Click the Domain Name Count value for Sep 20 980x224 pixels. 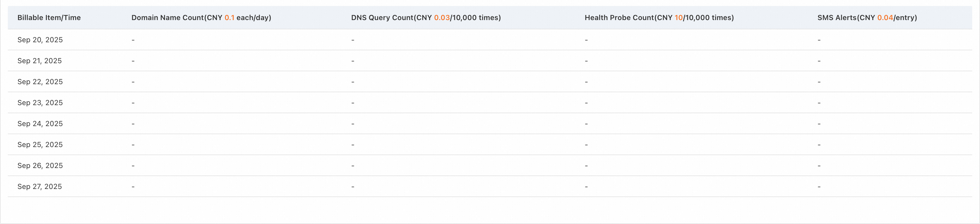pos(133,40)
